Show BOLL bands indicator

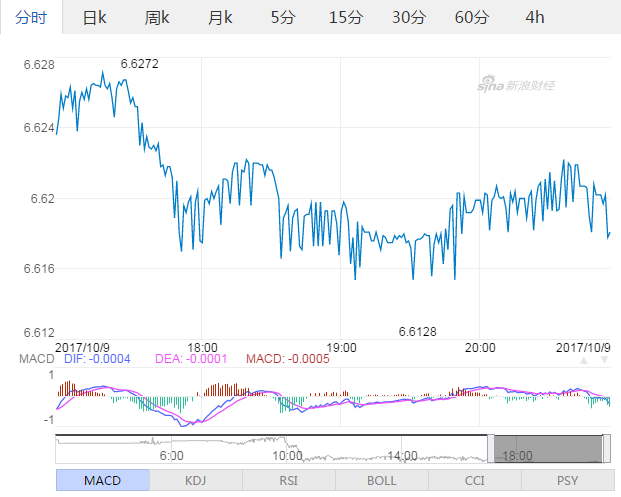pyautogui.click(x=381, y=480)
